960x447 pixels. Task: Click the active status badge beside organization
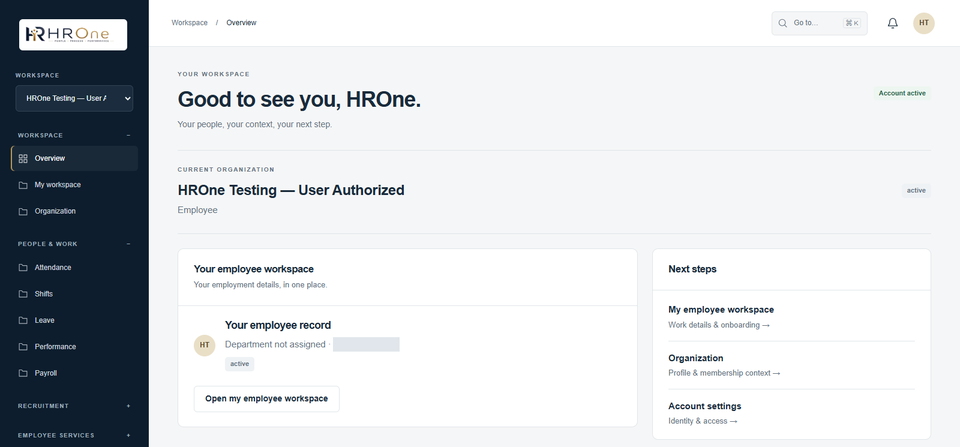916,190
